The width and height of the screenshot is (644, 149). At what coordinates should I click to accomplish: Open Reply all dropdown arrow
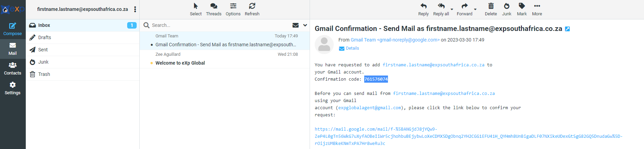click(x=452, y=9)
